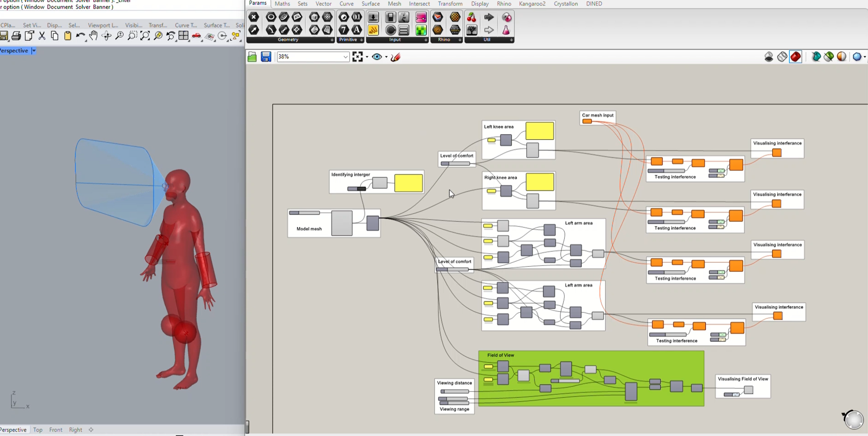Viewport: 868px width, 436px height.
Task: Add the yellow Panel input component
Action: point(373,30)
